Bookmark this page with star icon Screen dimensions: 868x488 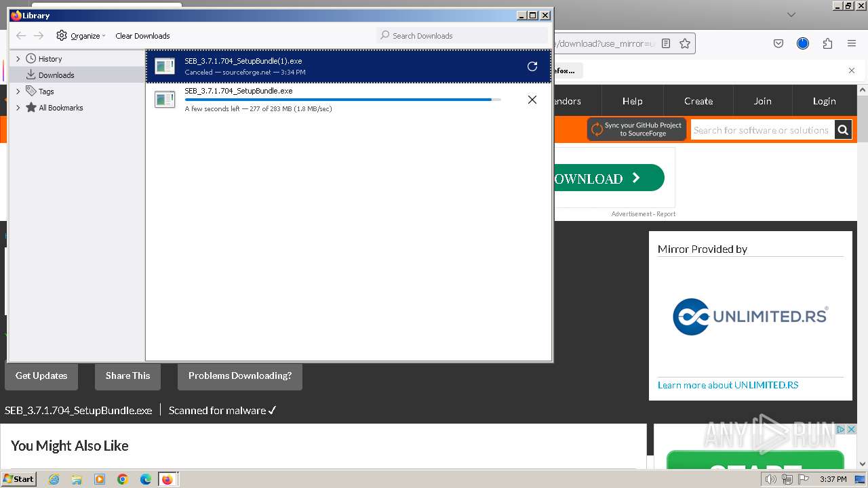click(x=685, y=43)
